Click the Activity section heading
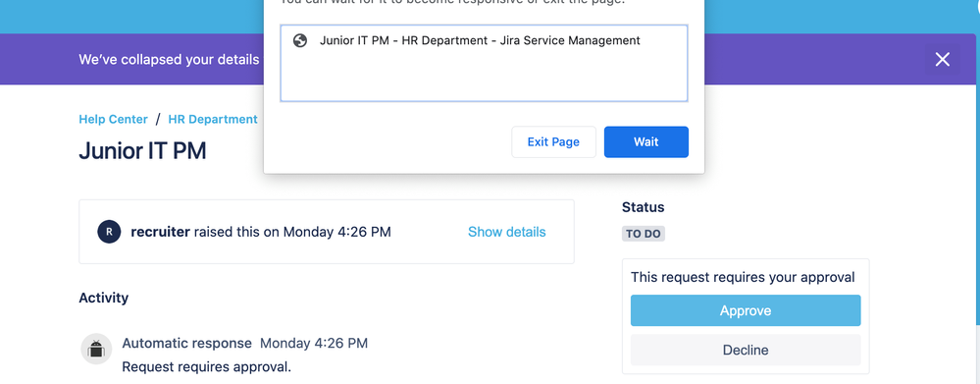Image resolution: width=980 pixels, height=384 pixels. tap(104, 298)
